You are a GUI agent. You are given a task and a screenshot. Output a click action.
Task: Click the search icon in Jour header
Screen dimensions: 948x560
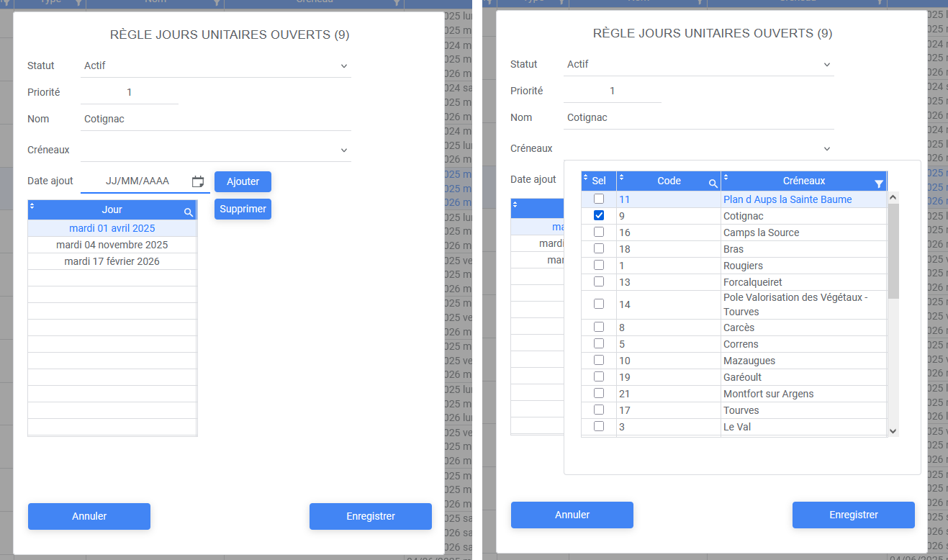pyautogui.click(x=188, y=212)
